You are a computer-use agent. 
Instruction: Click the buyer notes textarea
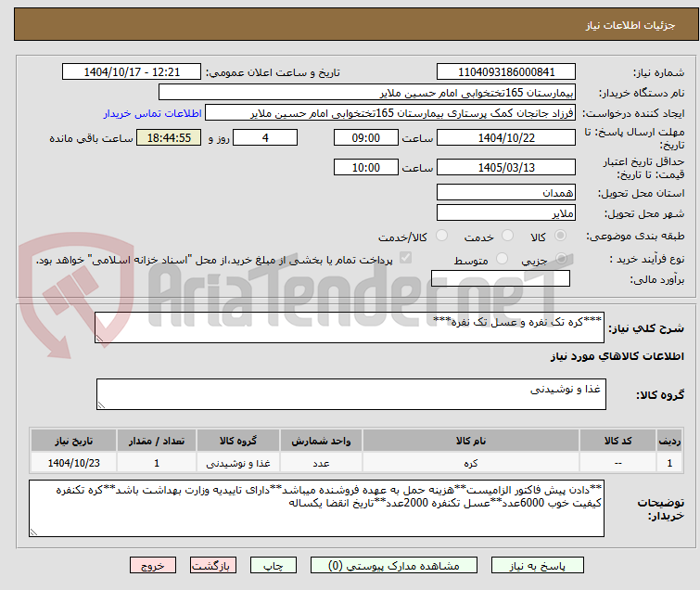[316, 508]
